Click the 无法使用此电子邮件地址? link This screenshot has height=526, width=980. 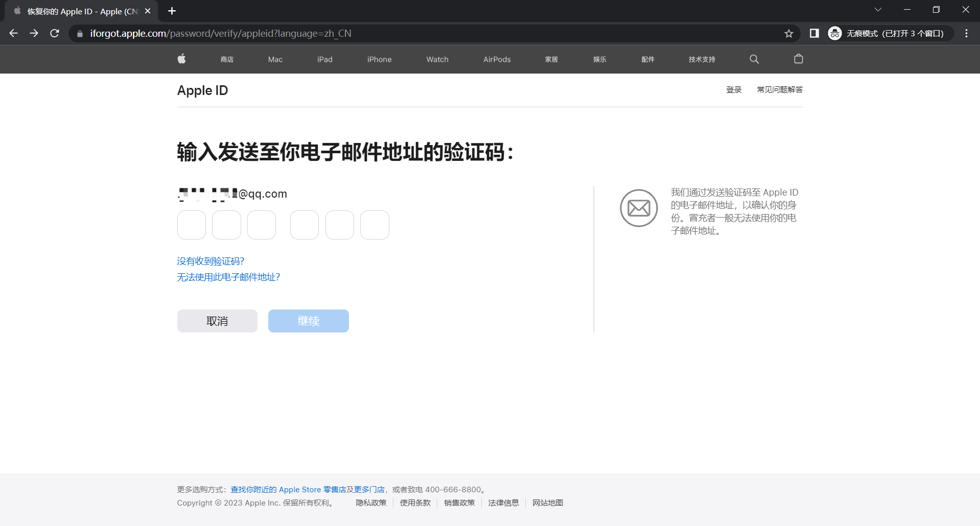(x=228, y=277)
